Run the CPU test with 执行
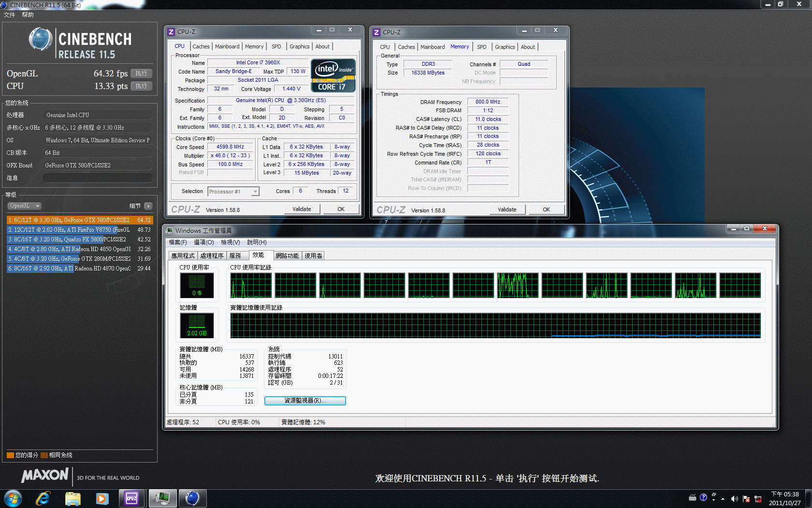This screenshot has height=508, width=812. pyautogui.click(x=142, y=86)
